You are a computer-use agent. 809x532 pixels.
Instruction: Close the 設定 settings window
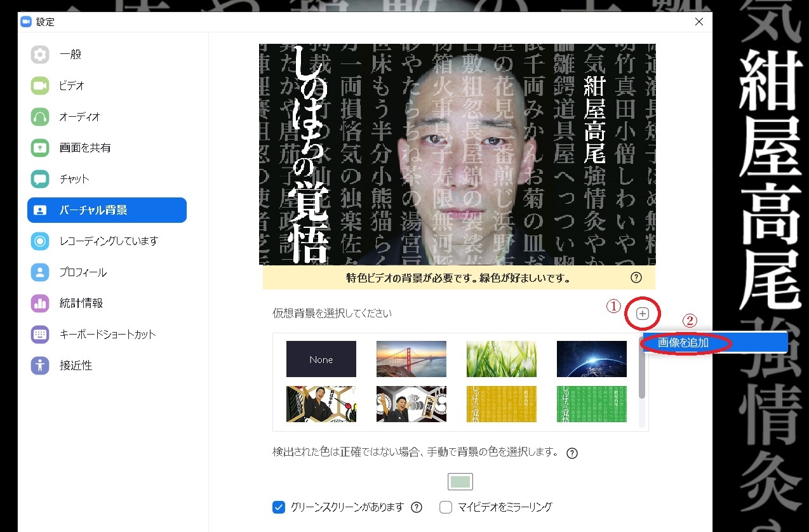699,22
